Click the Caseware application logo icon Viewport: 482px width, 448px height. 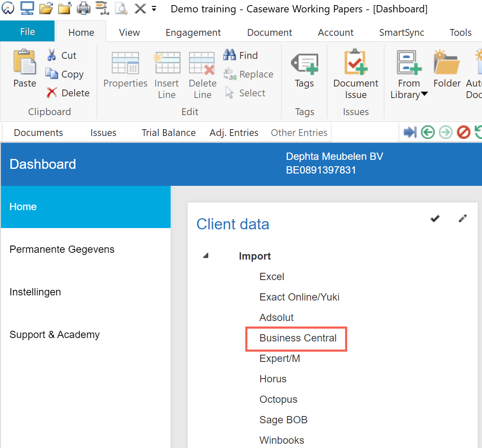coord(8,8)
